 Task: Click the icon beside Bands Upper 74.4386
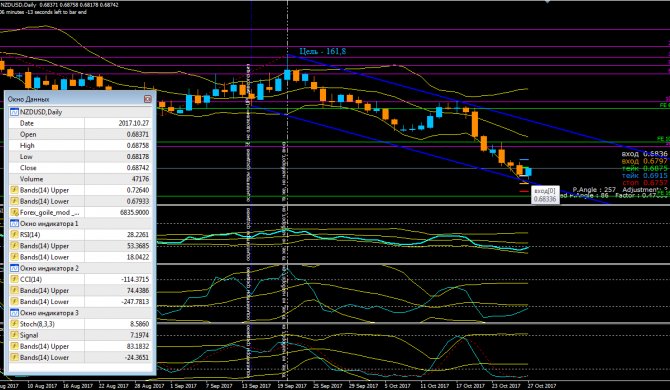(x=14, y=290)
